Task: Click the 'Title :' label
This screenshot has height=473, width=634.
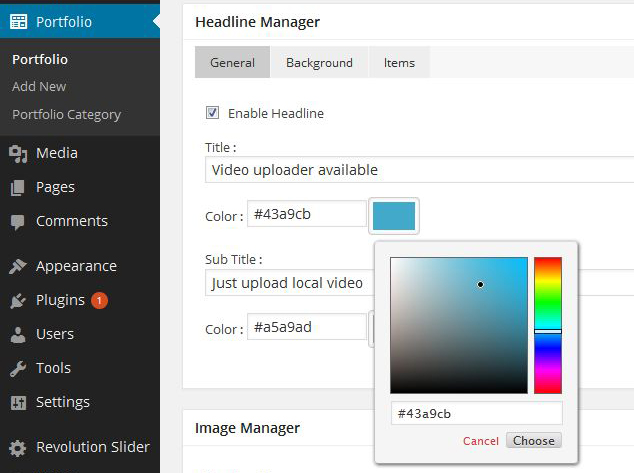Action: pos(221,148)
